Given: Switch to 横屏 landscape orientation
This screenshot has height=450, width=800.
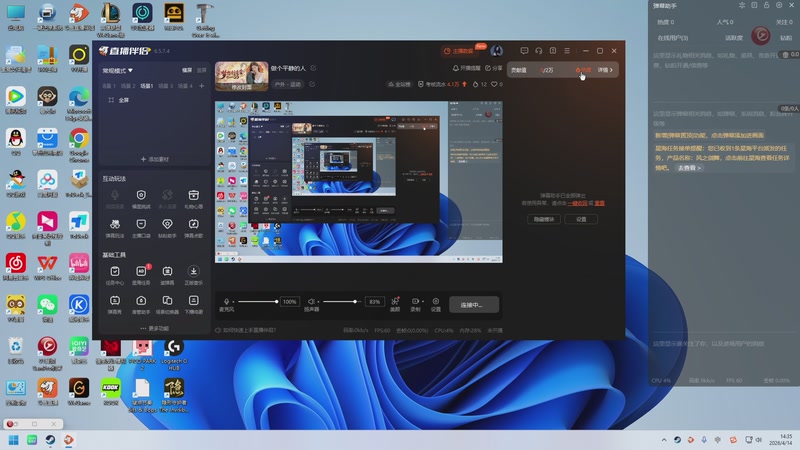Looking at the screenshot, I should [187, 70].
